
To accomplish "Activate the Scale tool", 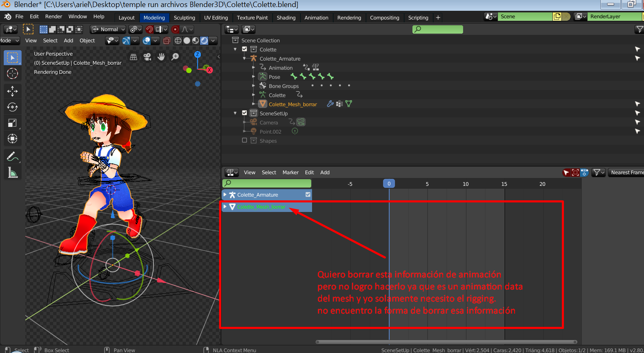I will click(x=12, y=123).
